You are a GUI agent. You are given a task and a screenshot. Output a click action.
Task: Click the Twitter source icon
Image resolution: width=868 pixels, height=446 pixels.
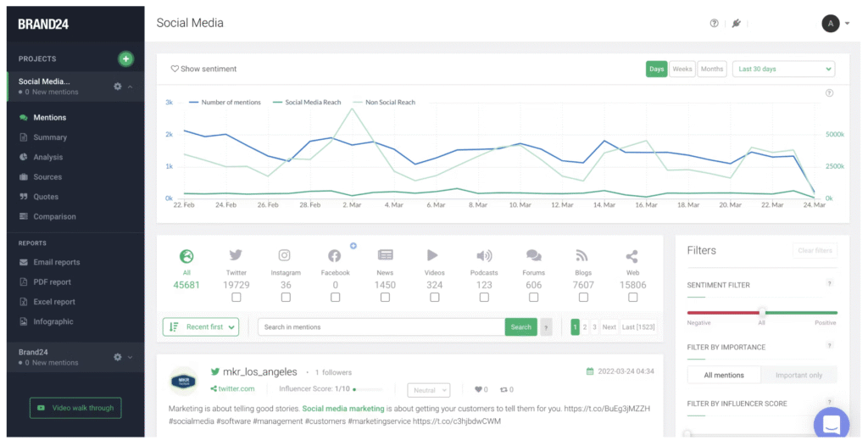[x=236, y=255]
